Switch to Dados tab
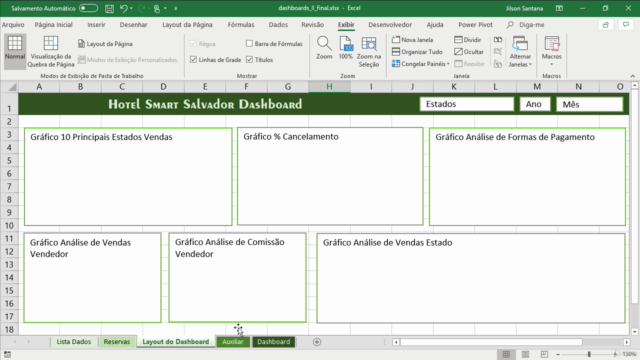 point(278,25)
